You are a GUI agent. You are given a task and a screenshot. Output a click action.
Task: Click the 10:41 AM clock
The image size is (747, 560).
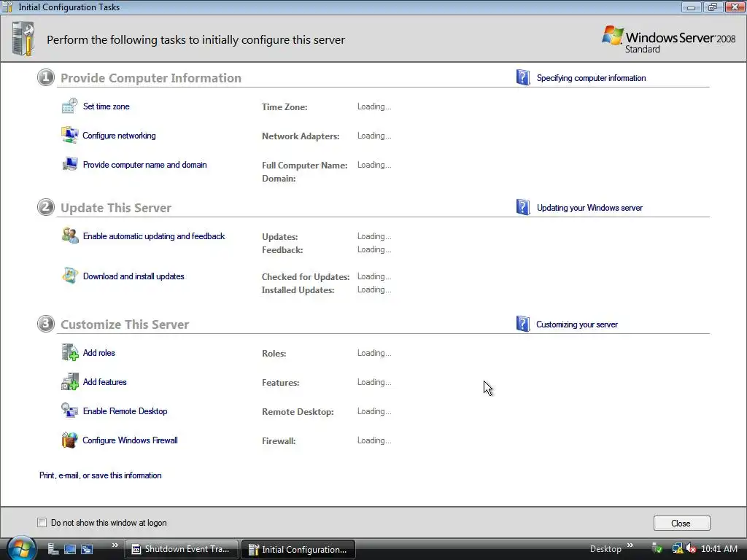719,548
